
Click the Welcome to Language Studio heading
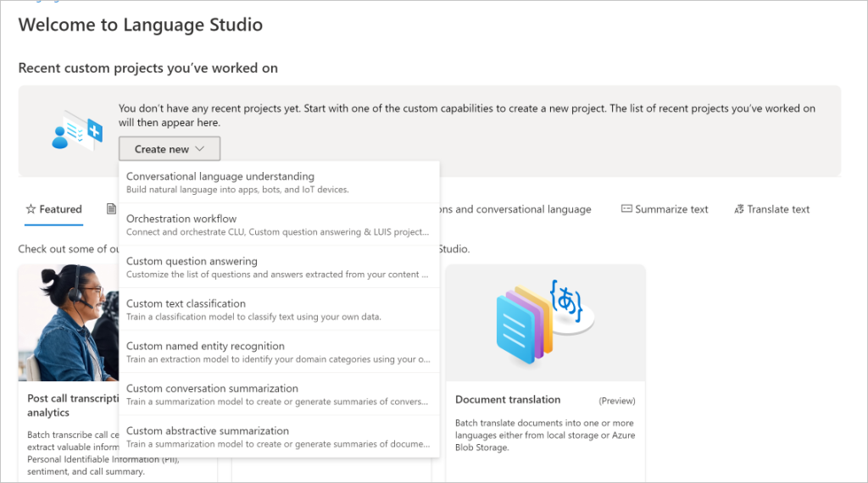141,25
